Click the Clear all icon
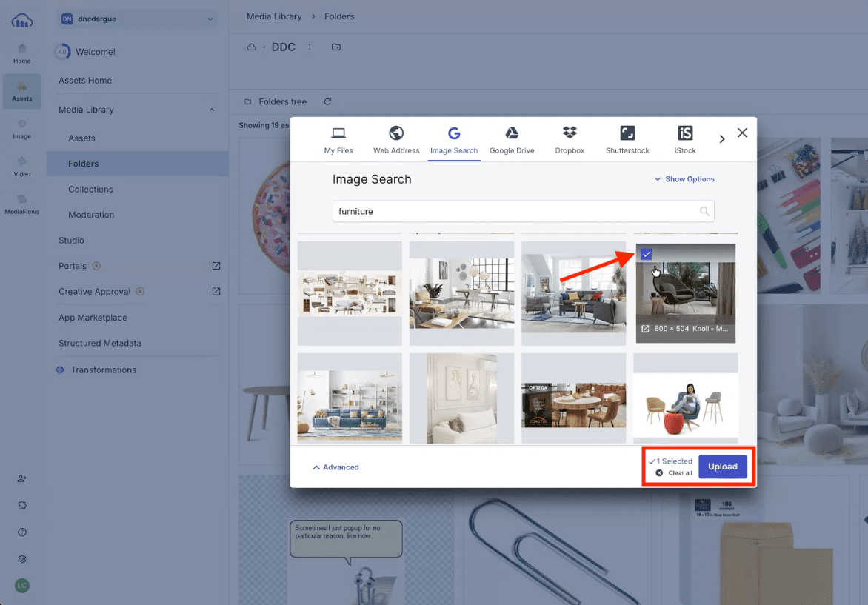Image resolution: width=868 pixels, height=605 pixels. [658, 472]
